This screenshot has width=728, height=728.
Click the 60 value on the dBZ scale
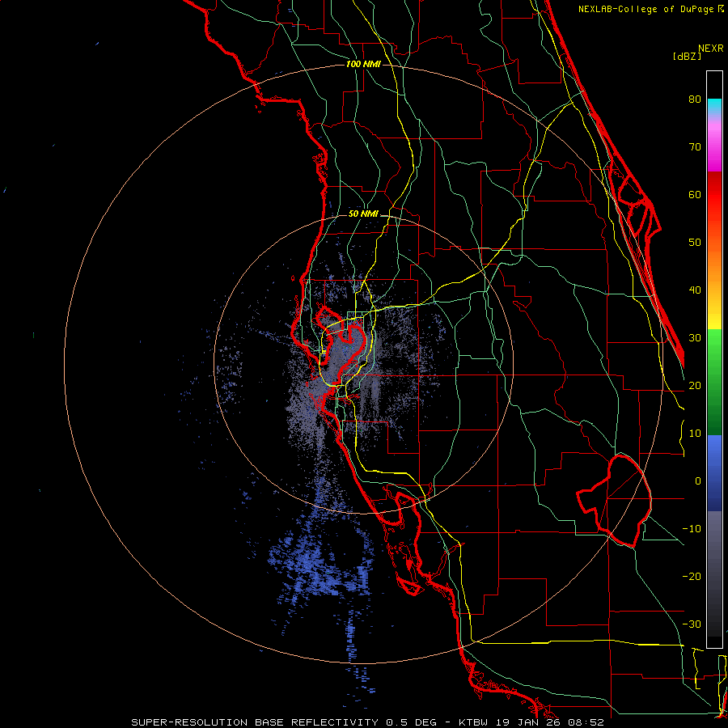pyautogui.click(x=695, y=194)
